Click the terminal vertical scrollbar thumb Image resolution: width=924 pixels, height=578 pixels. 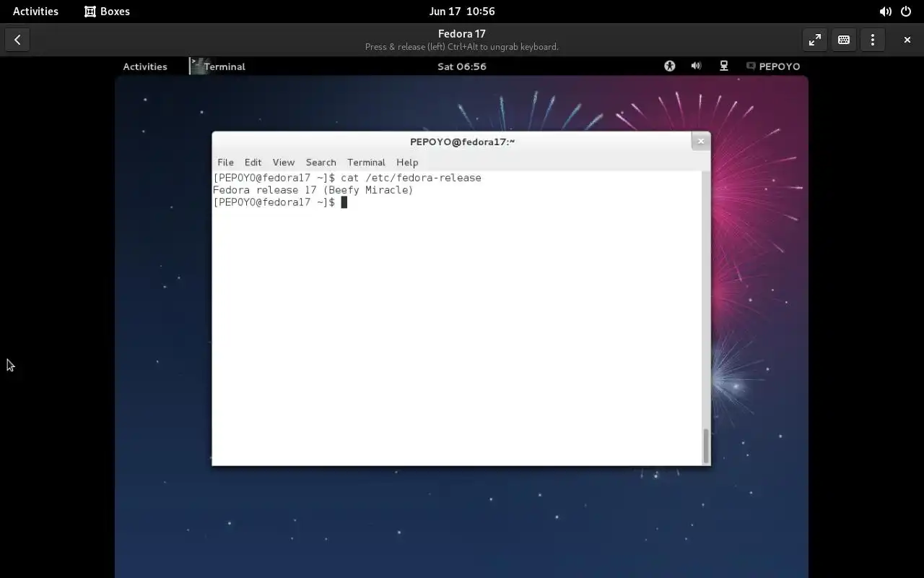click(706, 446)
